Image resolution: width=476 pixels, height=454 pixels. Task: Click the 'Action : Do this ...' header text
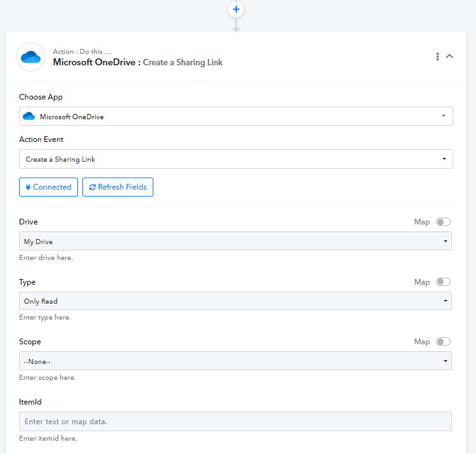coord(82,51)
